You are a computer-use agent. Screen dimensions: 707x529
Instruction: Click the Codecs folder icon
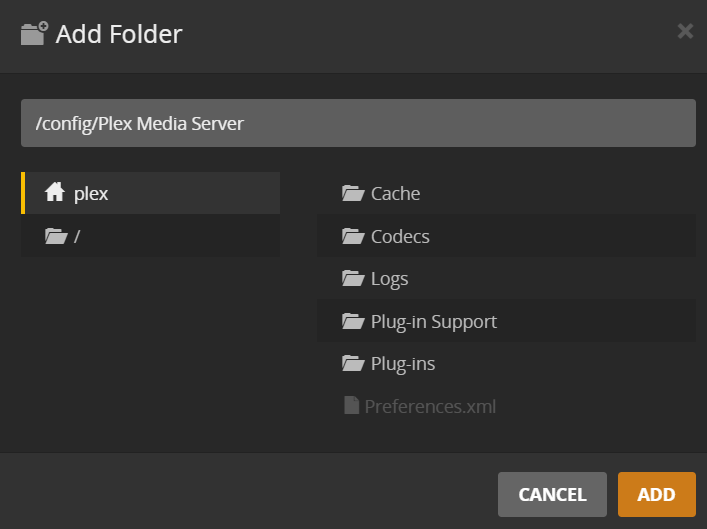coord(353,236)
